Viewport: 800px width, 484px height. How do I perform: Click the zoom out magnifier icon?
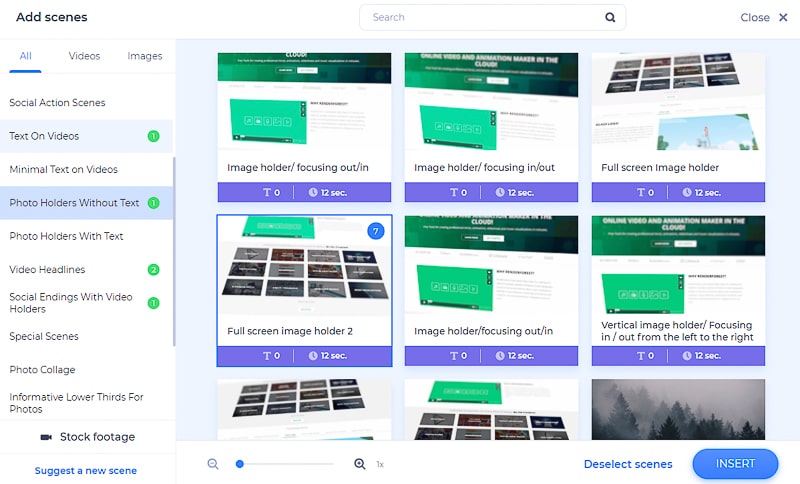[x=213, y=464]
